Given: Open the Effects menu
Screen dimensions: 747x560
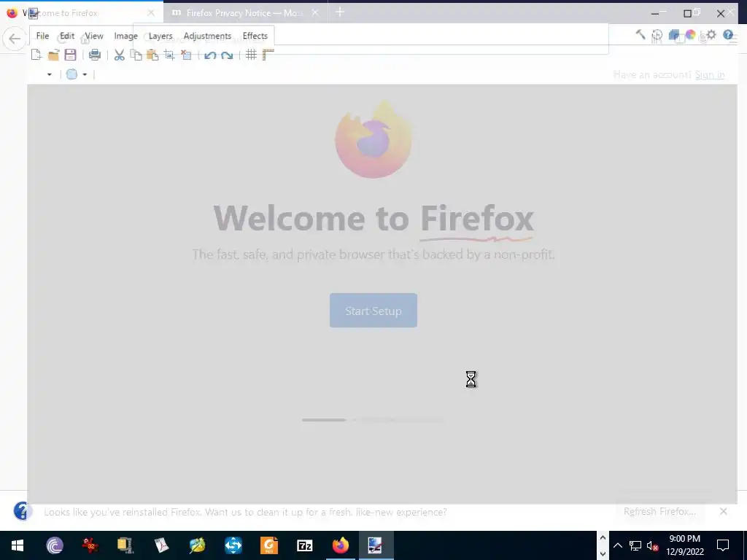Looking at the screenshot, I should [255, 36].
